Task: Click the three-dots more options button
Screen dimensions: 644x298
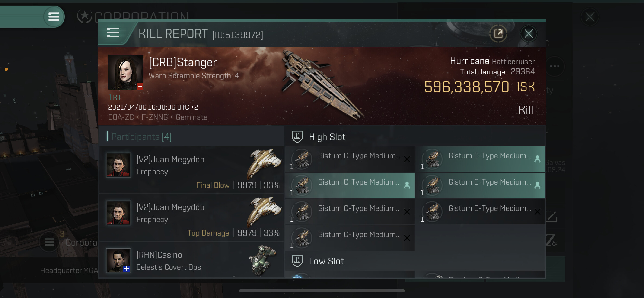Action: coord(555,66)
